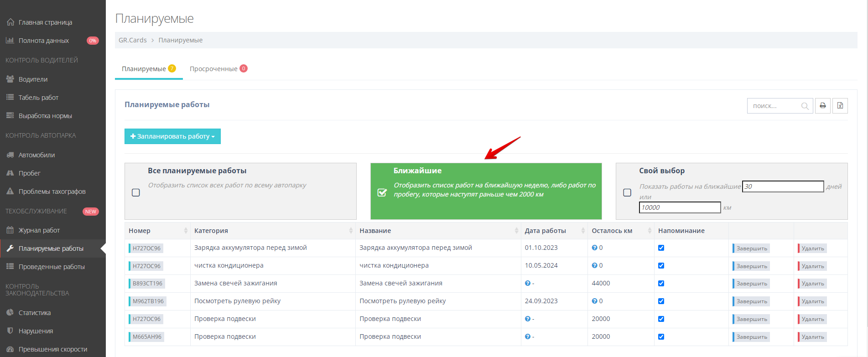The image size is (868, 357).
Task: Click the Ближайшие green filter panel
Action: coord(486,191)
